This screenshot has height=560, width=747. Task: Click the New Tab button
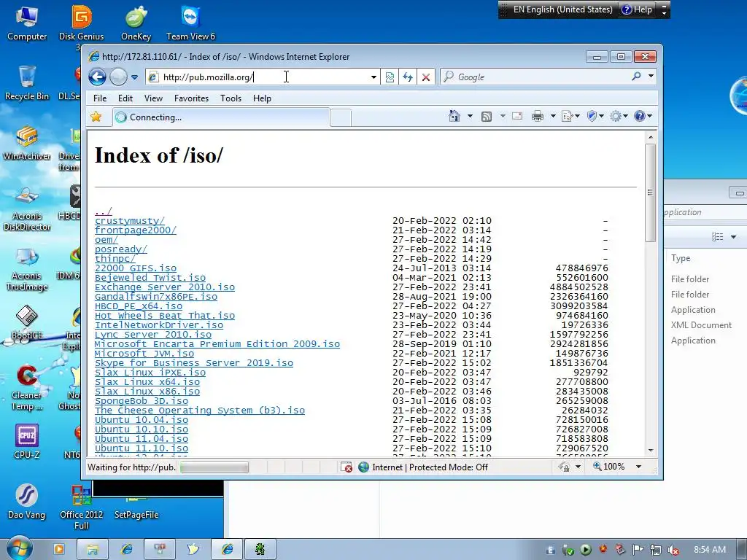(341, 117)
